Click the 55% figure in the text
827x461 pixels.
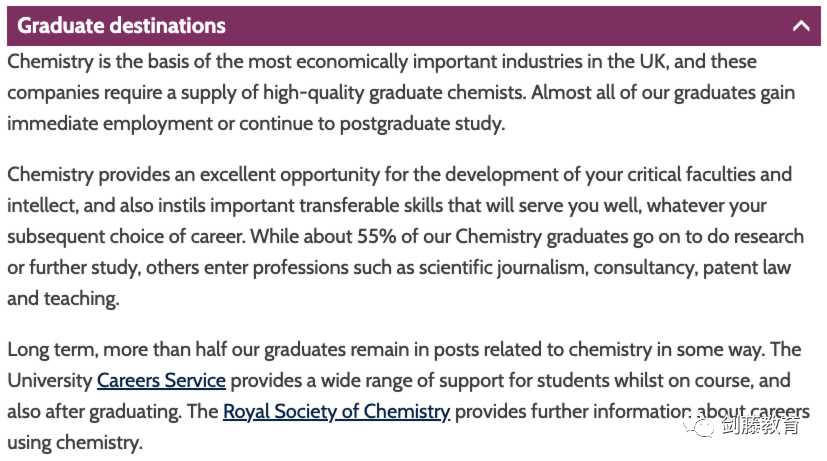[x=376, y=236]
